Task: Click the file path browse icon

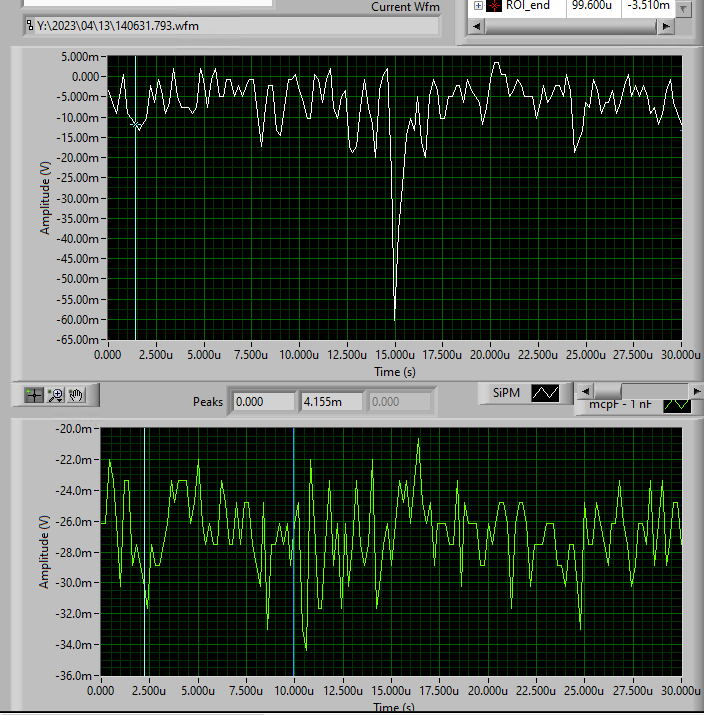Action: pos(30,25)
